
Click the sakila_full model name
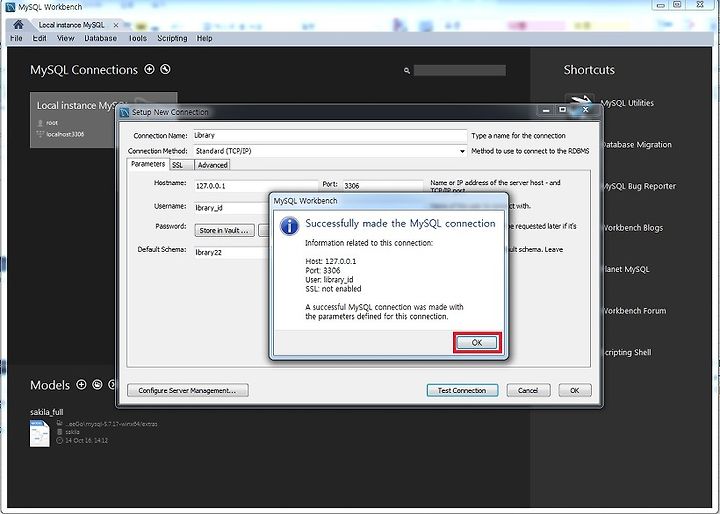click(x=46, y=412)
